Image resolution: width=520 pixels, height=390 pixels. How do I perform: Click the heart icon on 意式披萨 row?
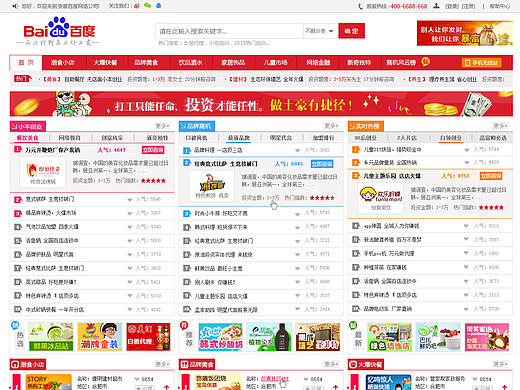(x=130, y=200)
